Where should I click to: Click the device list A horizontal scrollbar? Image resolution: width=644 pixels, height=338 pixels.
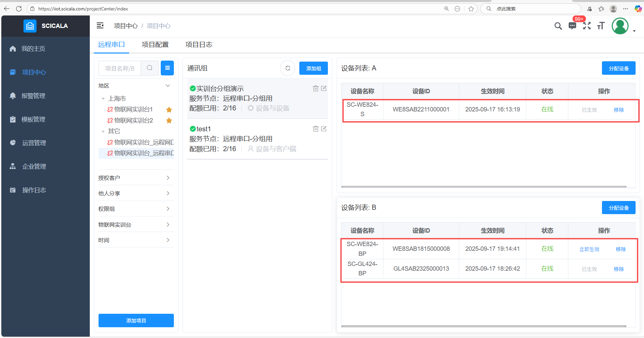point(484,187)
